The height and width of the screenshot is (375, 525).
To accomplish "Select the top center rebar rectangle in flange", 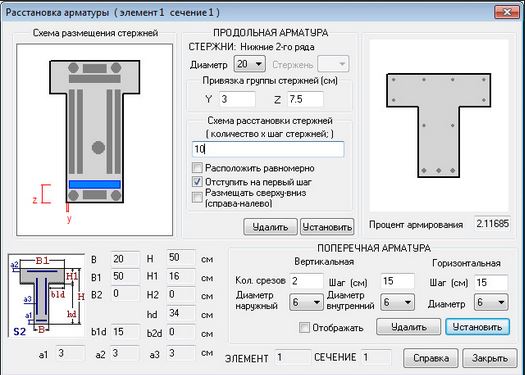I will coord(95,68).
